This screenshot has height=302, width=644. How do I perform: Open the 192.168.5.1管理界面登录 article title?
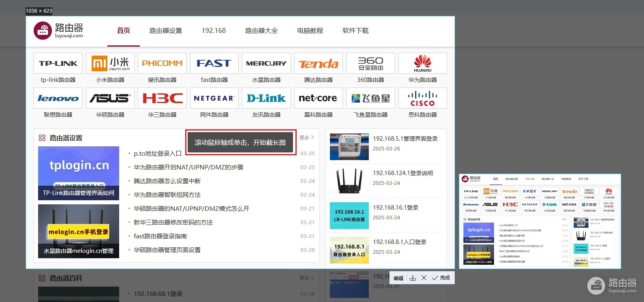point(405,139)
